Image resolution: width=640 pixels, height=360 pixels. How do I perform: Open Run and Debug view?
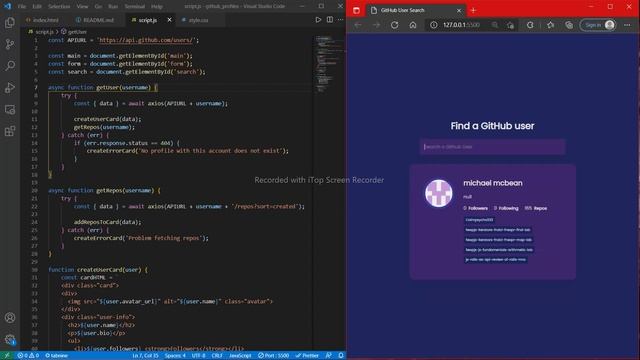click(x=10, y=88)
